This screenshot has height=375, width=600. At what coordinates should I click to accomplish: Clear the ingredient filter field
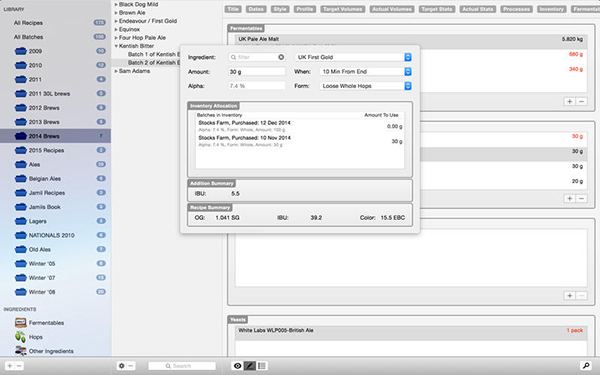[281, 57]
